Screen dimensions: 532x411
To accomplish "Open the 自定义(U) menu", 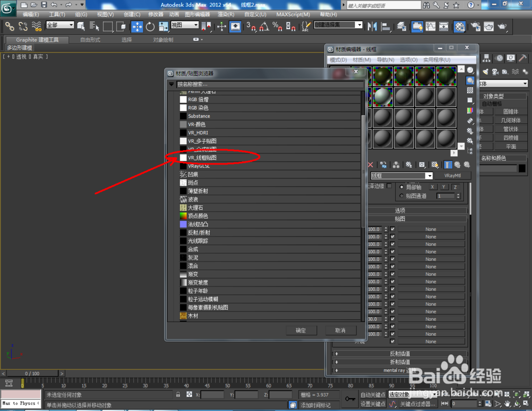I will coord(255,14).
